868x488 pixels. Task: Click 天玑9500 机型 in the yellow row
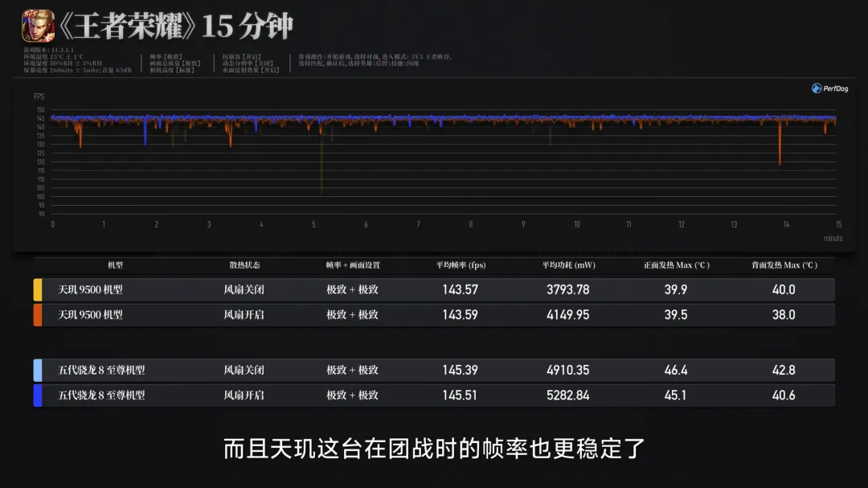pos(90,289)
